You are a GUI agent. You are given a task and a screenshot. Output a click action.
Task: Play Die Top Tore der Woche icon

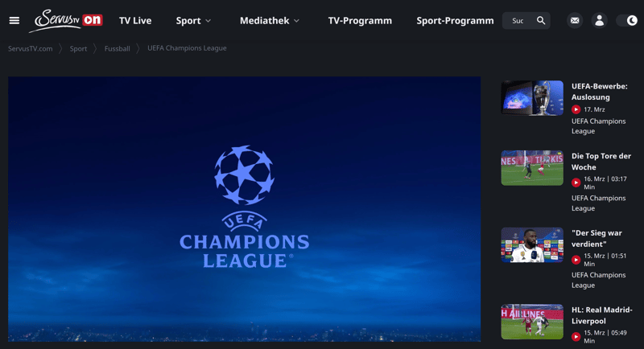pos(576,183)
